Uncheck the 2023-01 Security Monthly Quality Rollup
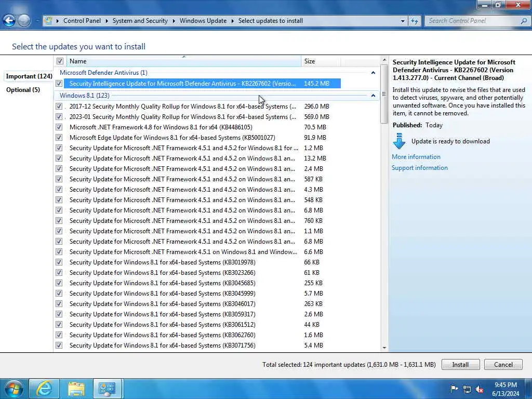 59,117
